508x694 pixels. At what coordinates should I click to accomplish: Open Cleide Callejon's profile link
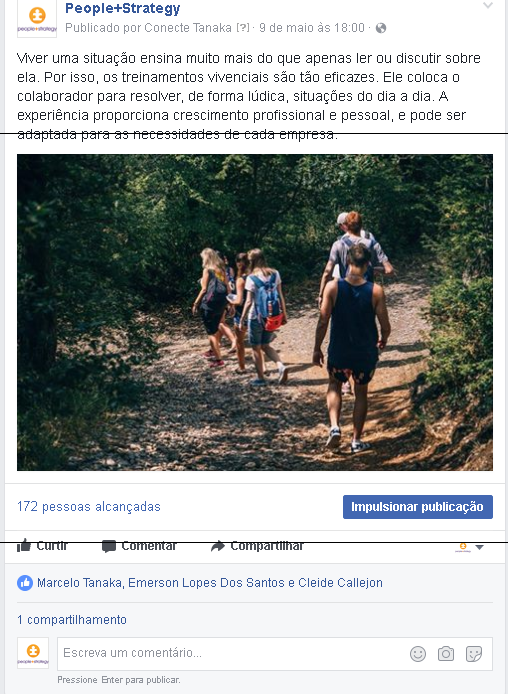coord(340,583)
